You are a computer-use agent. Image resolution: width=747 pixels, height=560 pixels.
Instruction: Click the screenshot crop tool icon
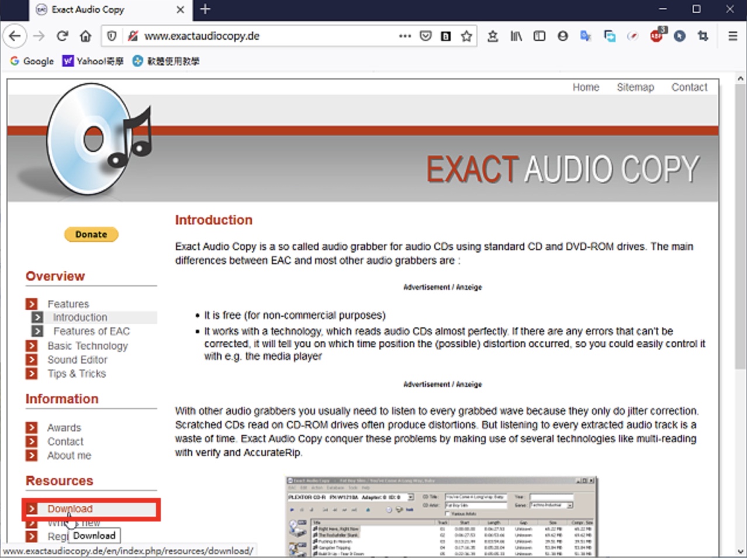tap(703, 36)
